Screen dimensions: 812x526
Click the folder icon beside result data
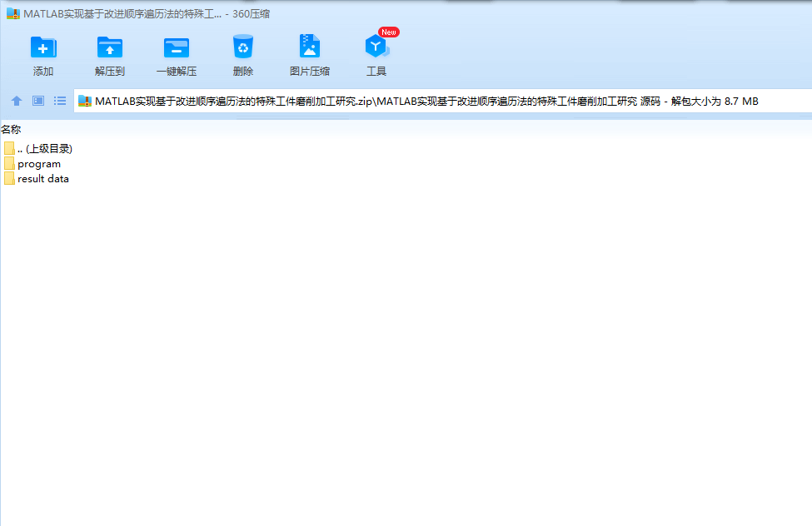(9, 179)
